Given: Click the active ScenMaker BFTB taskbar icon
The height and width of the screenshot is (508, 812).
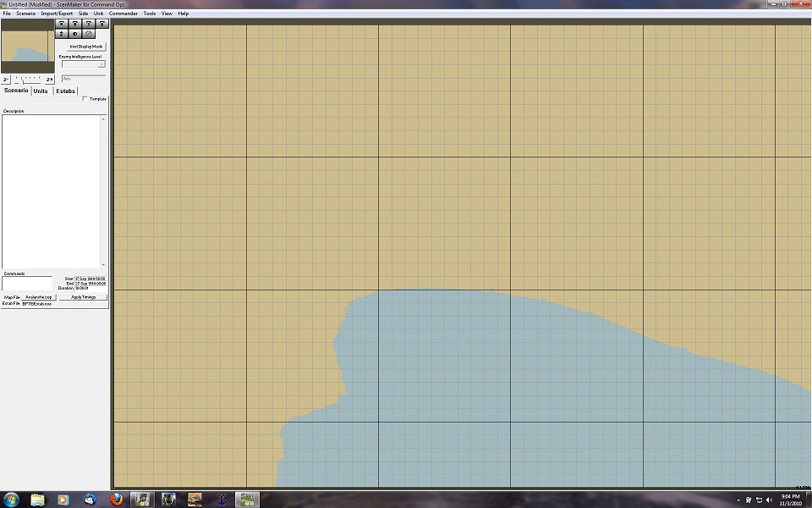Looking at the screenshot, I should coord(248,500).
